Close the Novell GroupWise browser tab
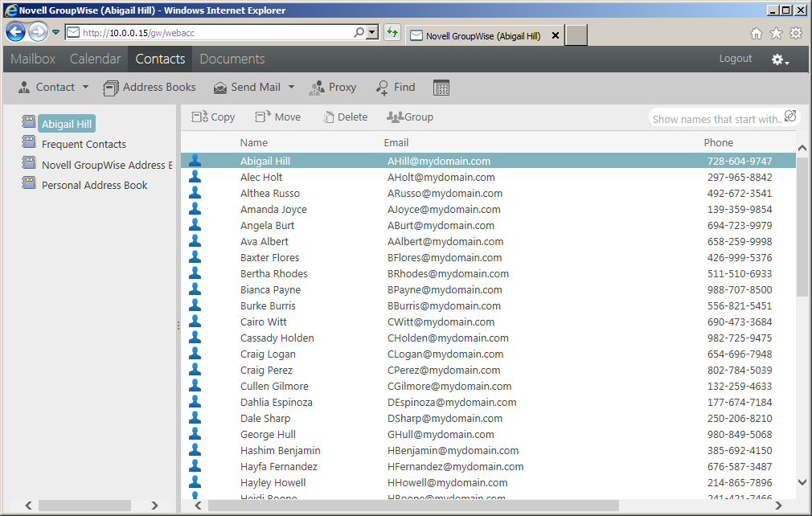 556,35
